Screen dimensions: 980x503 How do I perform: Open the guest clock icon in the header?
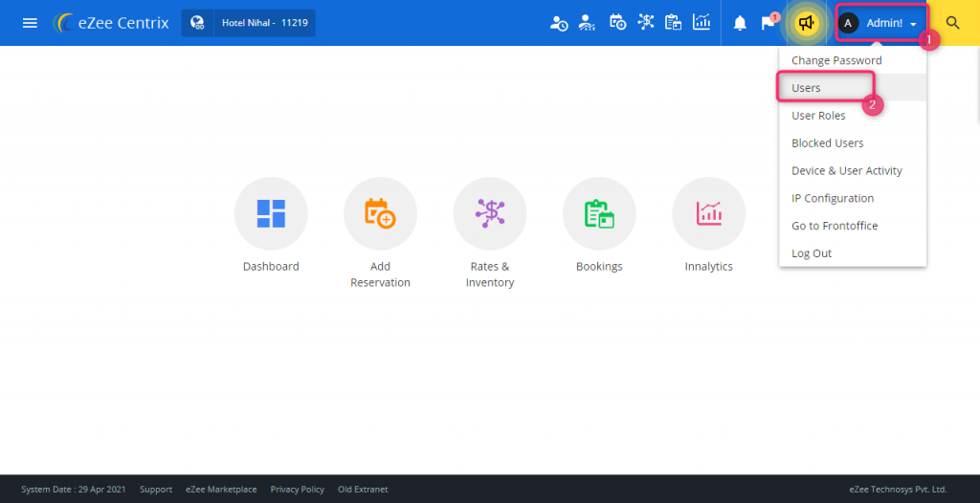558,23
